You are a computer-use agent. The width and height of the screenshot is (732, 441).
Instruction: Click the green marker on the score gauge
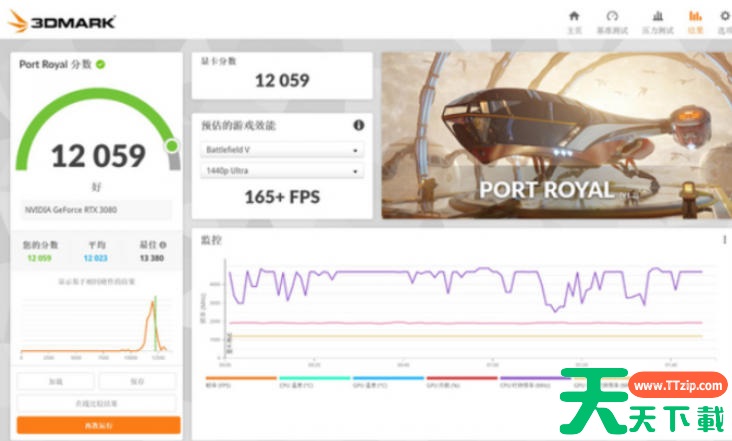point(172,146)
